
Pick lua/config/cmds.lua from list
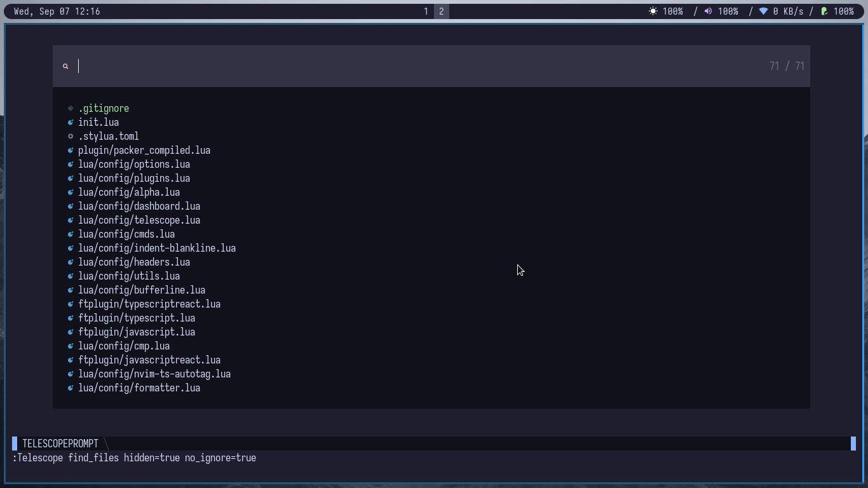point(126,234)
